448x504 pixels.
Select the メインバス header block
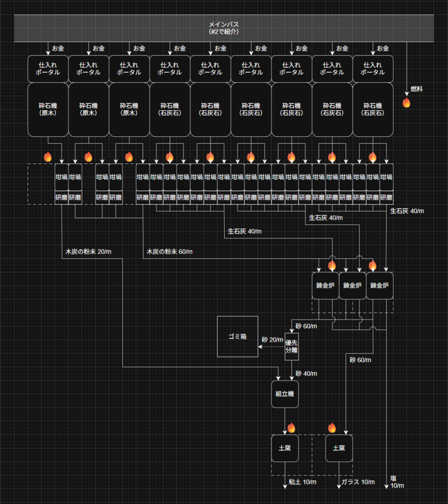[x=224, y=28]
